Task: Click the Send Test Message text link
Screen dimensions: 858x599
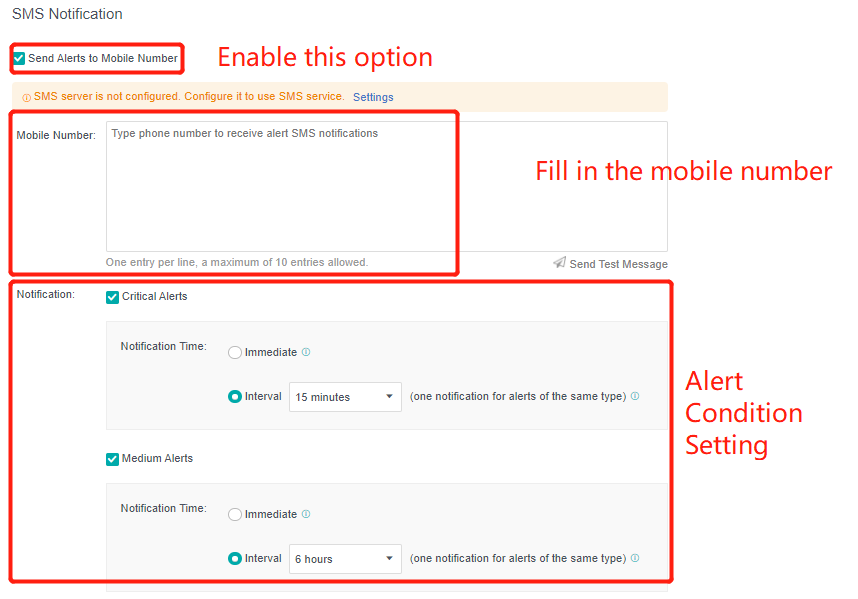Action: pyautogui.click(x=618, y=264)
